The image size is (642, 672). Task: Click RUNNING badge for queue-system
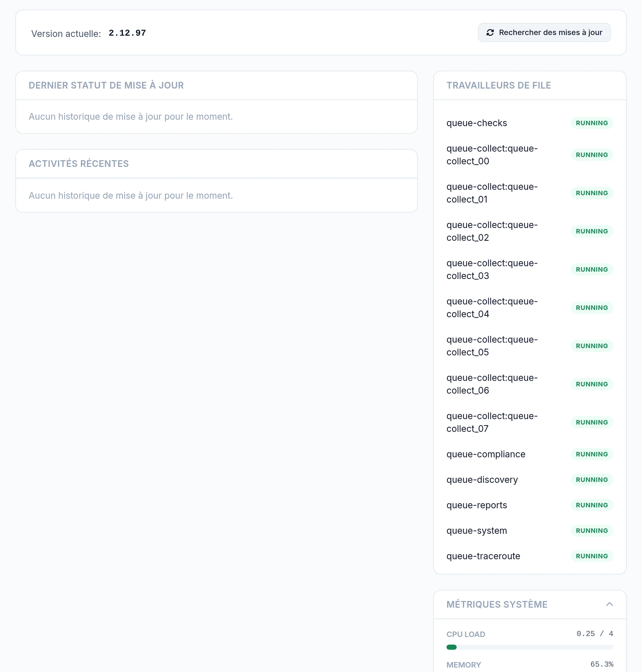[592, 531]
